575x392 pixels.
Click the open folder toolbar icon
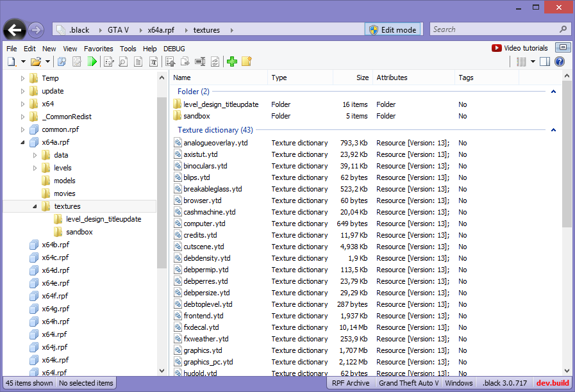click(36, 61)
